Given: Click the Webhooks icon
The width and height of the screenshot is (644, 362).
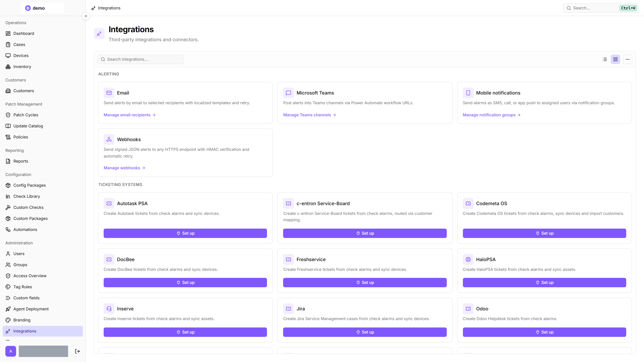Looking at the screenshot, I should point(109,139).
